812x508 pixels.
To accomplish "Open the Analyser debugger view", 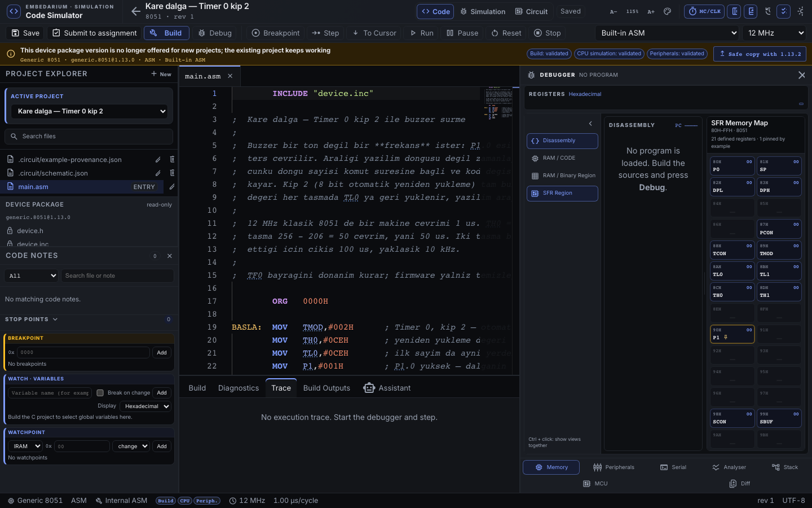I will pyautogui.click(x=729, y=467).
